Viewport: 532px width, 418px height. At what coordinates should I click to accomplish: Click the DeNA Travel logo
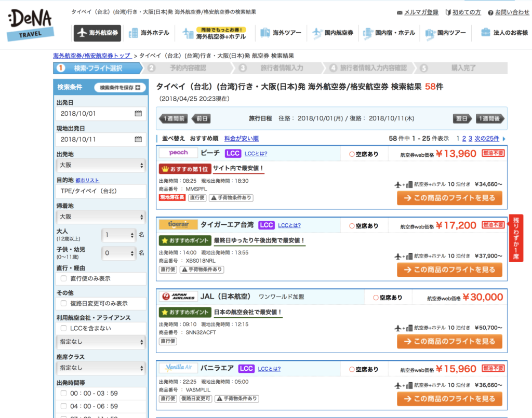(30, 25)
